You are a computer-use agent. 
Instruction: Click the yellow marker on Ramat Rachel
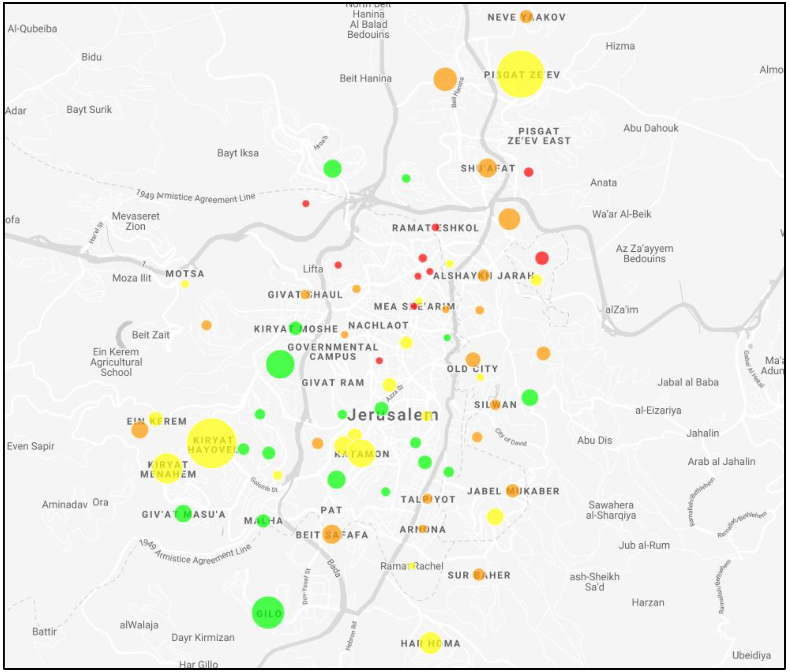[x=411, y=566]
